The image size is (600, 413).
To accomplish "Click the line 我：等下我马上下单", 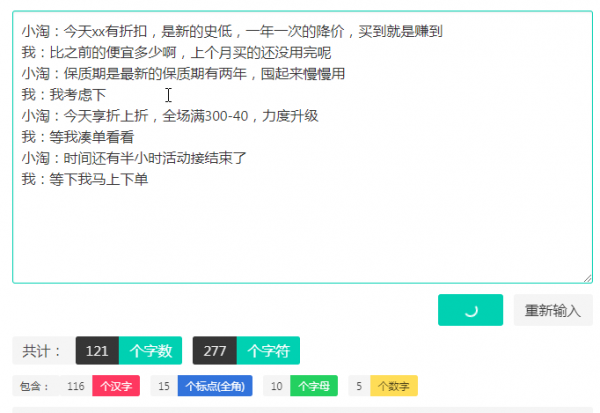I will click(x=85, y=179).
